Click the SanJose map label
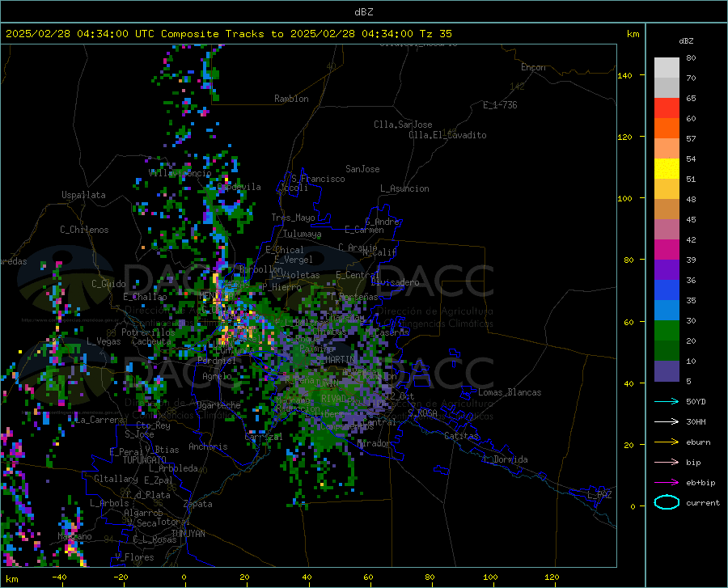728x588 pixels. tap(362, 169)
